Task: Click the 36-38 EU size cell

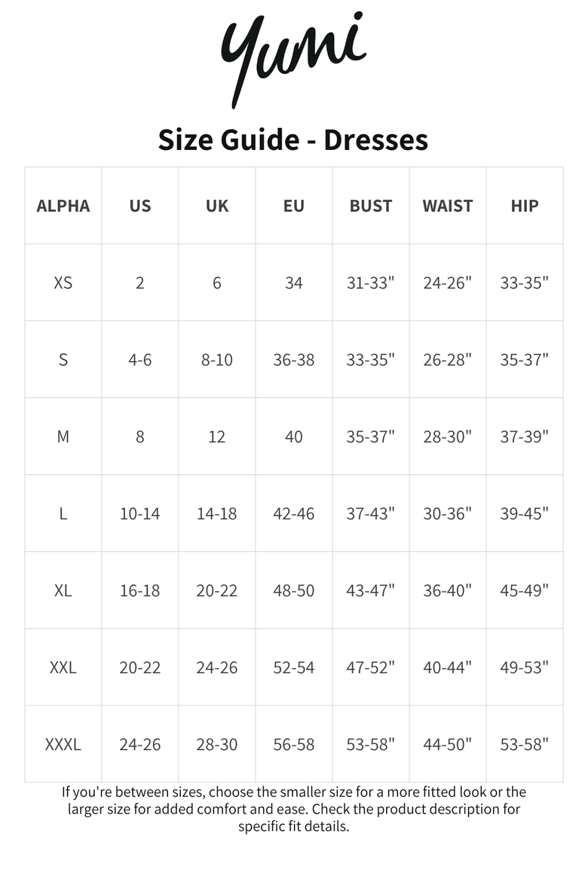Action: click(294, 360)
